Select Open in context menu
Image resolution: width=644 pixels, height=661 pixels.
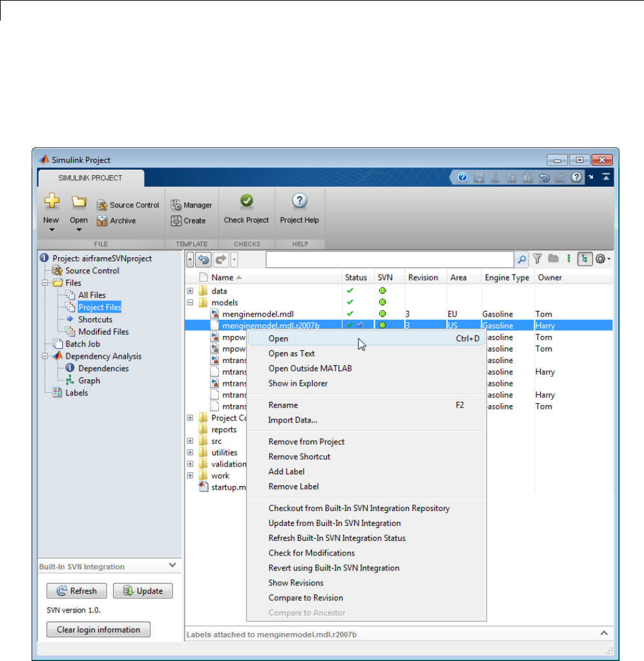point(366,339)
